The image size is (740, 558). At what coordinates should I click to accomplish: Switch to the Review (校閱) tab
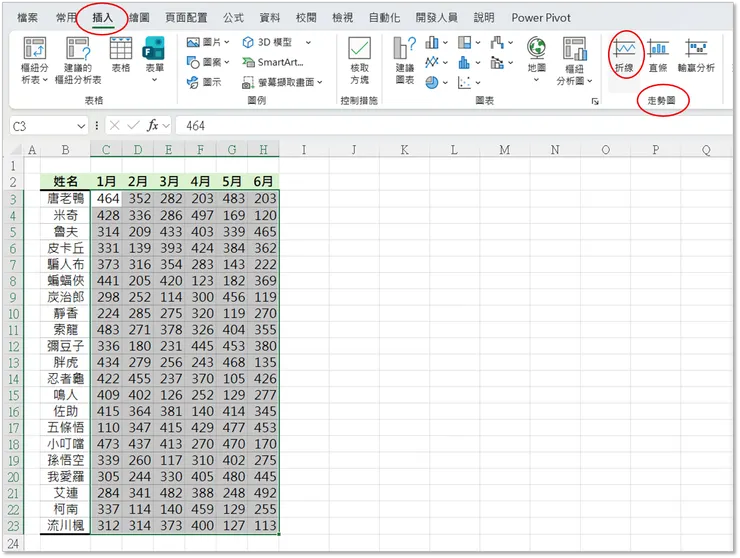[306, 18]
